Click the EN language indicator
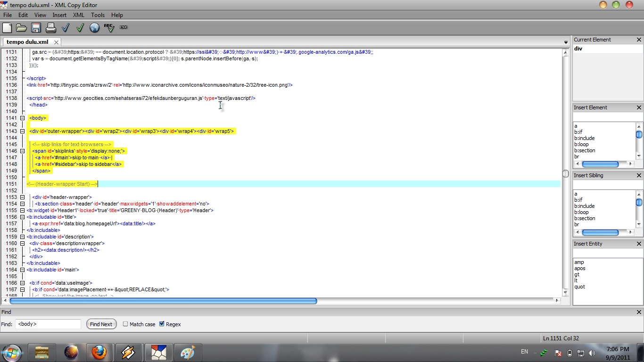 click(524, 352)
